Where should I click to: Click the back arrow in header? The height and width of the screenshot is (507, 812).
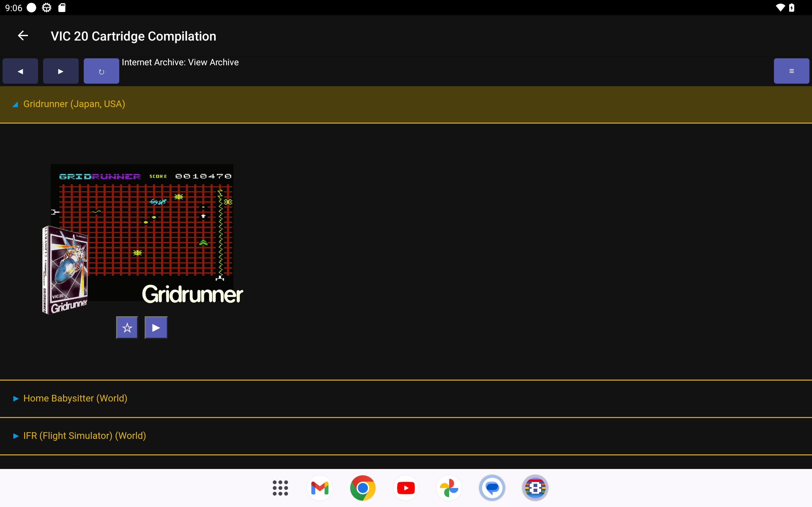coord(23,36)
